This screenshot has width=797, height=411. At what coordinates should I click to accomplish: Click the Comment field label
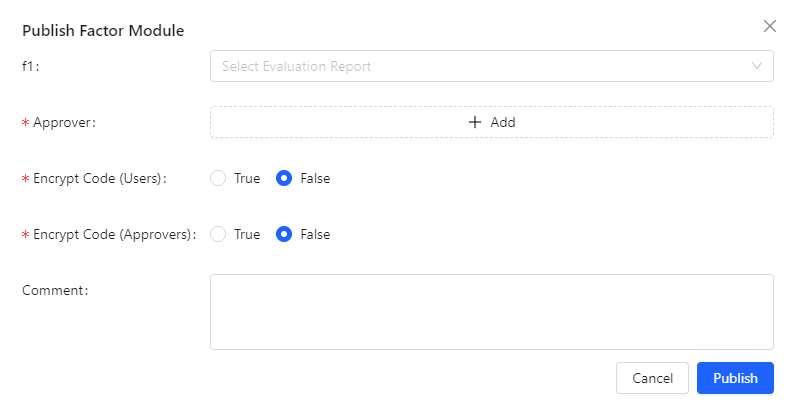click(56, 290)
